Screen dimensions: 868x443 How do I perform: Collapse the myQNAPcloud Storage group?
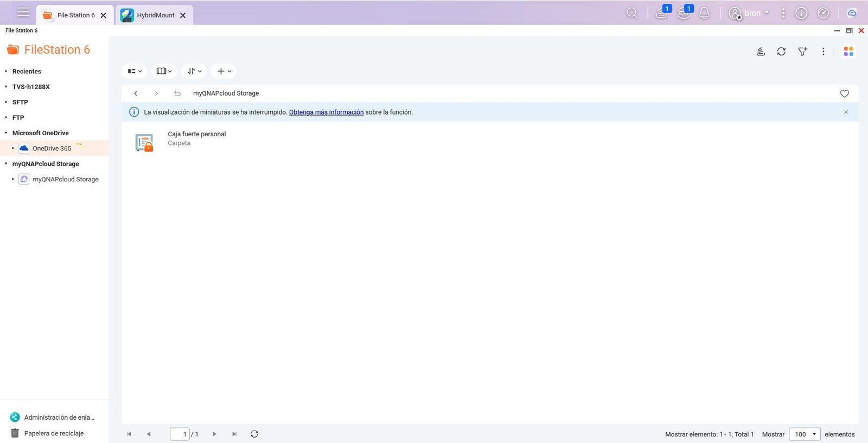(6, 164)
